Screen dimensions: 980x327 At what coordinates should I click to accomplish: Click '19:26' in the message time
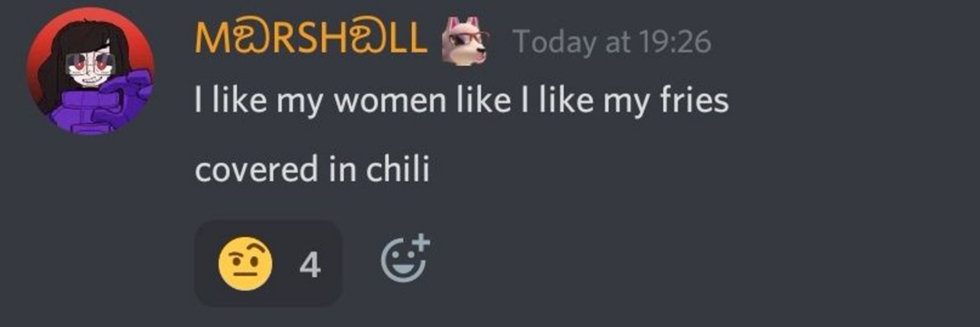coord(675,41)
